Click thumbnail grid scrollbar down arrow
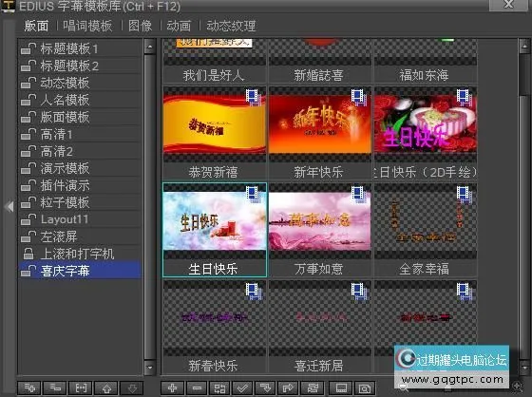This screenshot has width=532, height=397. 524,368
